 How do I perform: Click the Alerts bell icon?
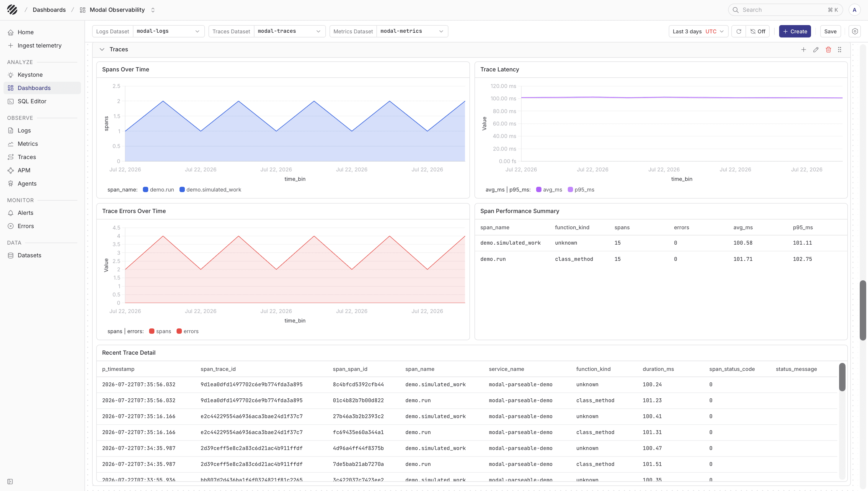click(x=11, y=213)
